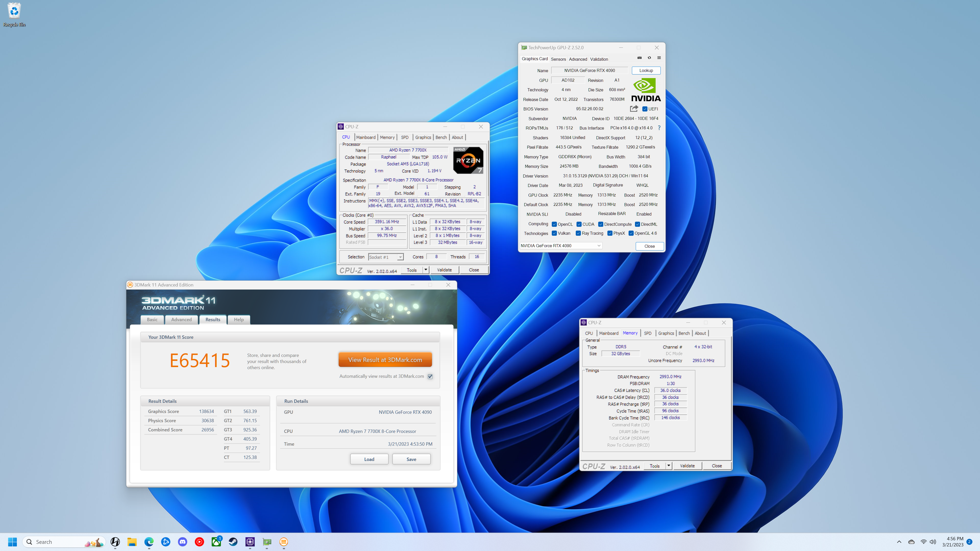Click the BIOS share/export icon in GPU-Z
This screenshot has height=551, width=980.
634,108
